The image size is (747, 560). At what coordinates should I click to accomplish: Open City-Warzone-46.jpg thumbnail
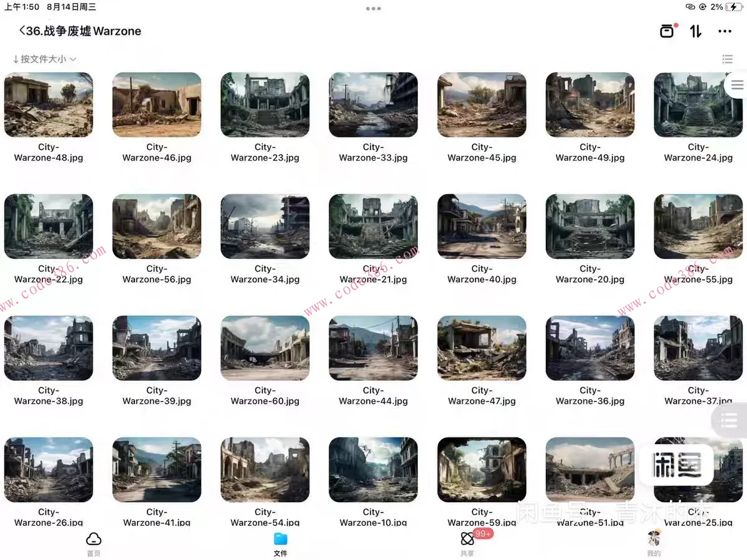pyautogui.click(x=157, y=105)
